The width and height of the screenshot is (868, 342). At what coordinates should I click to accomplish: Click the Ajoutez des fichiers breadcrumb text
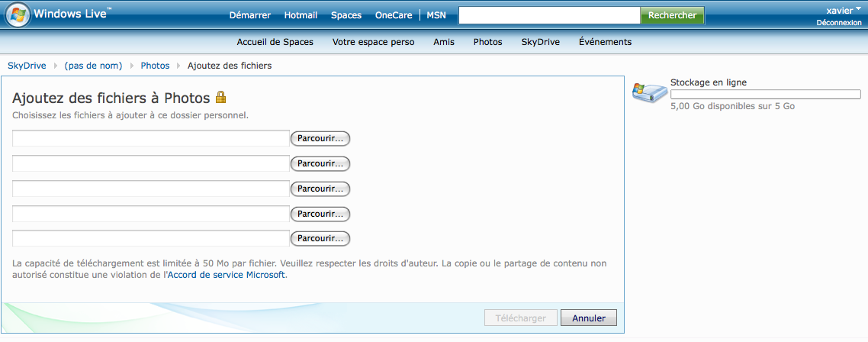230,66
